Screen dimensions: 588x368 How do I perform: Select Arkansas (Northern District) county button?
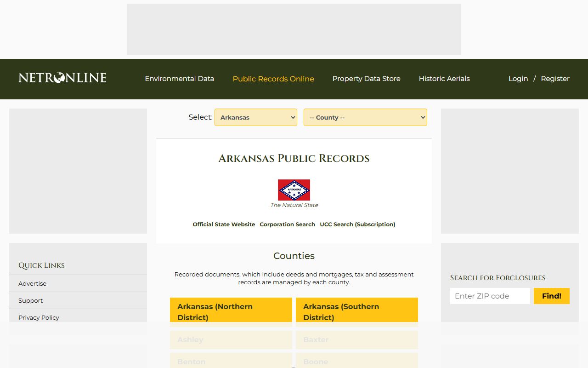pos(231,312)
